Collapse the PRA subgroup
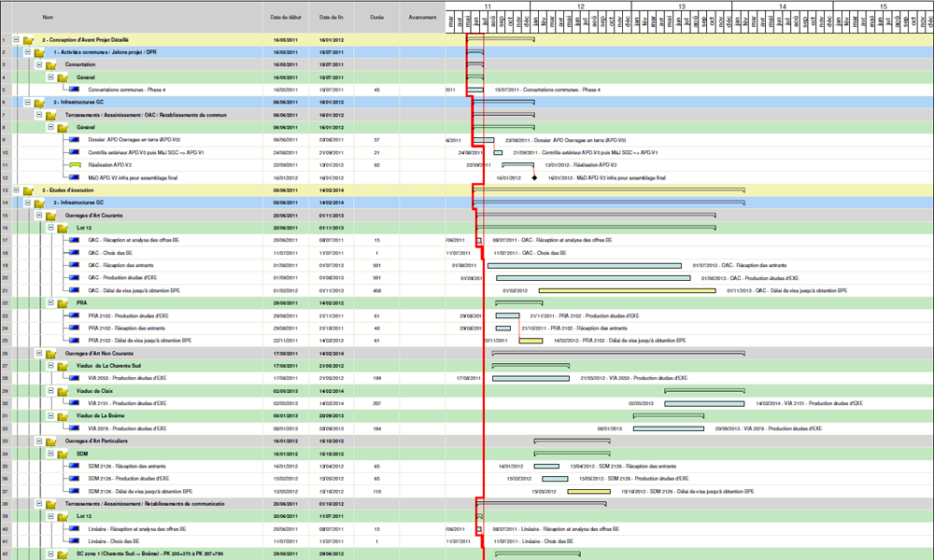 pyautogui.click(x=50, y=303)
